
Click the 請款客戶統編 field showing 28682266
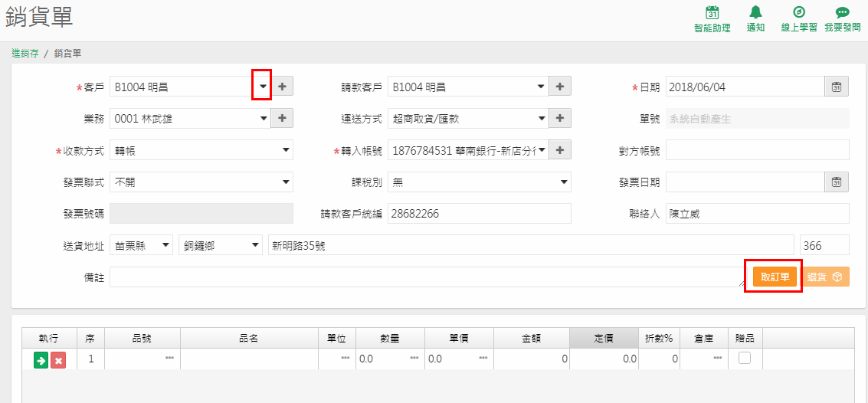[x=480, y=214]
